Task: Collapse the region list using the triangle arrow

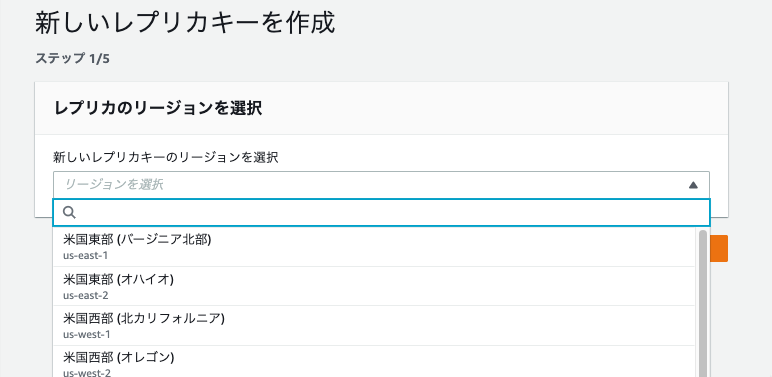Action: (x=693, y=185)
